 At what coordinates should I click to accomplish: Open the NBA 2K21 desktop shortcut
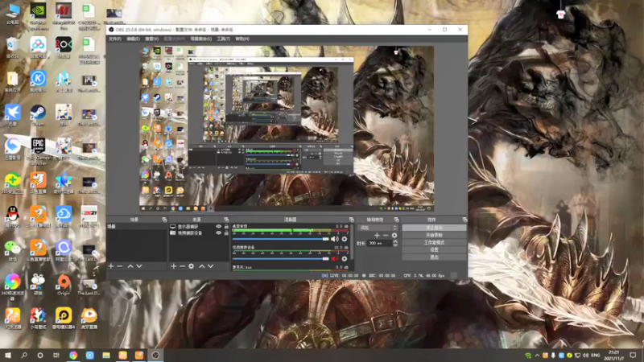coord(89,216)
